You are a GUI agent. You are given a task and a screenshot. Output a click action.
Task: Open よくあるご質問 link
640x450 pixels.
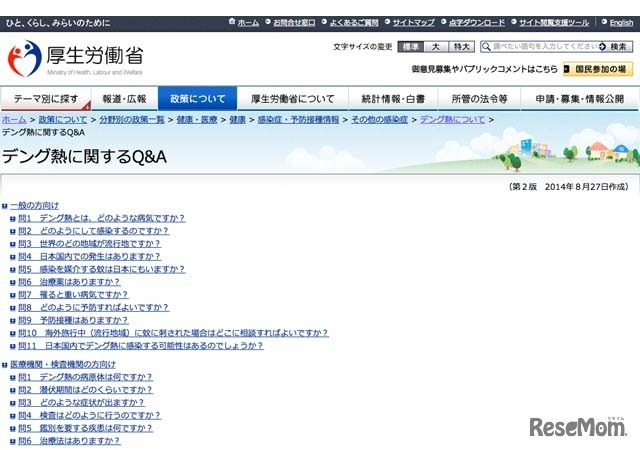(354, 23)
